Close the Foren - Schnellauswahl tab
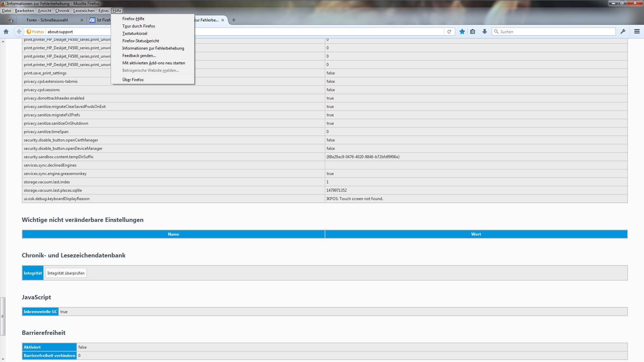644x362 pixels. (82, 20)
